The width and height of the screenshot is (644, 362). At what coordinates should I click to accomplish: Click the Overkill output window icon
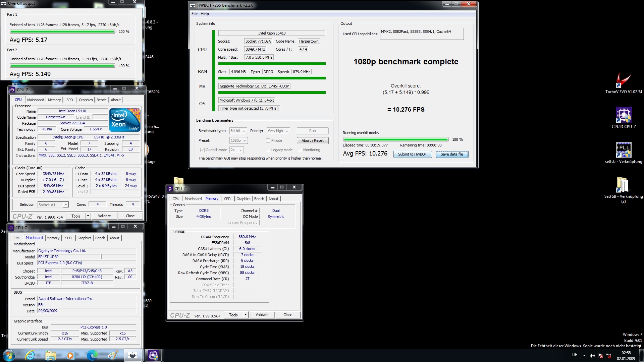tap(4, 3)
